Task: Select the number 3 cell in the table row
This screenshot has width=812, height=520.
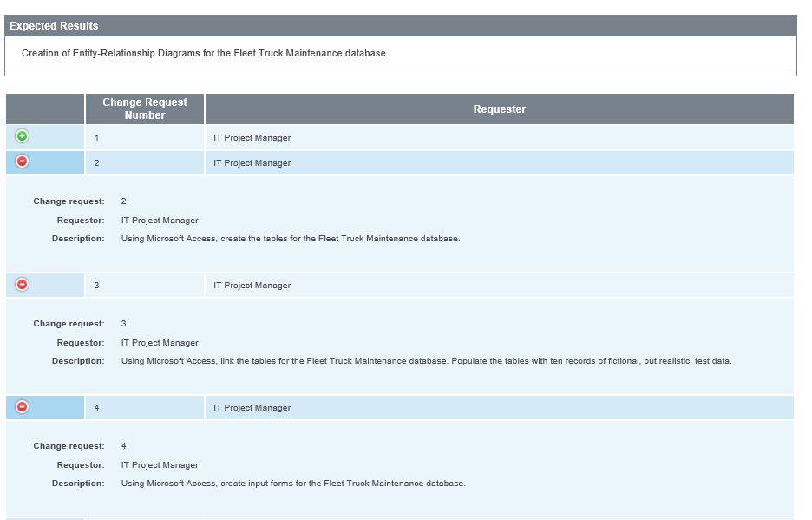Action: click(145, 285)
